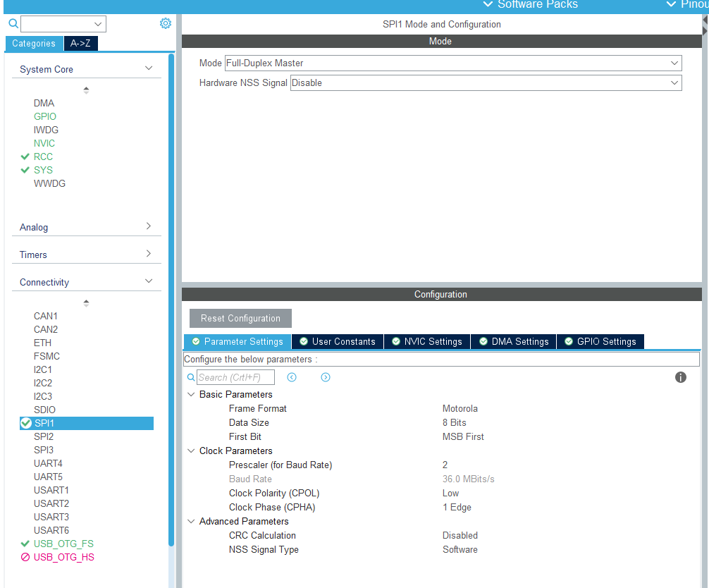Switch to the A->Z tab
Screen dimensions: 709x588
point(80,44)
